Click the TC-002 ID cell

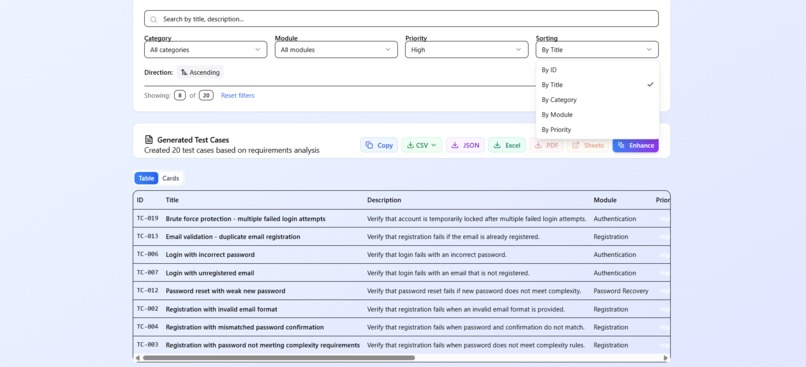[148, 309]
